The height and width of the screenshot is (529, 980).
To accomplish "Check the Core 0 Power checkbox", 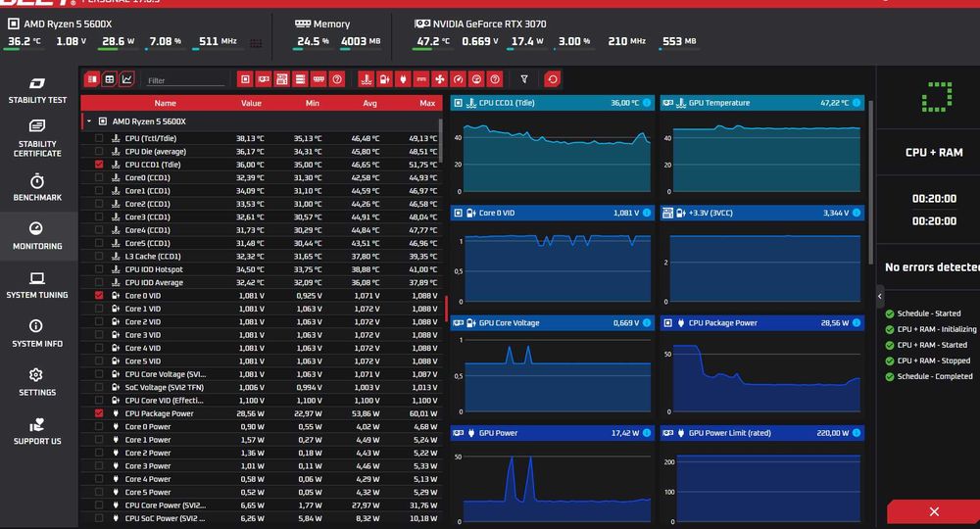I will click(99, 426).
